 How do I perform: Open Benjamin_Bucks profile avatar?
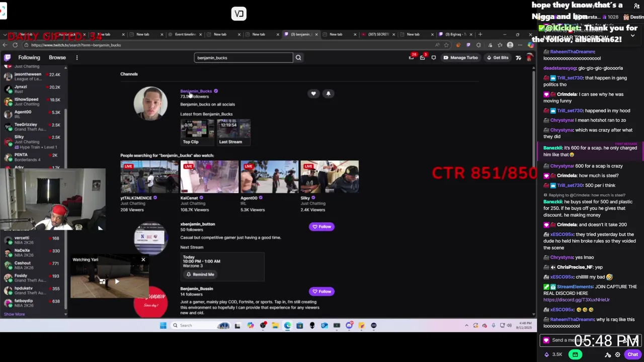click(x=150, y=103)
